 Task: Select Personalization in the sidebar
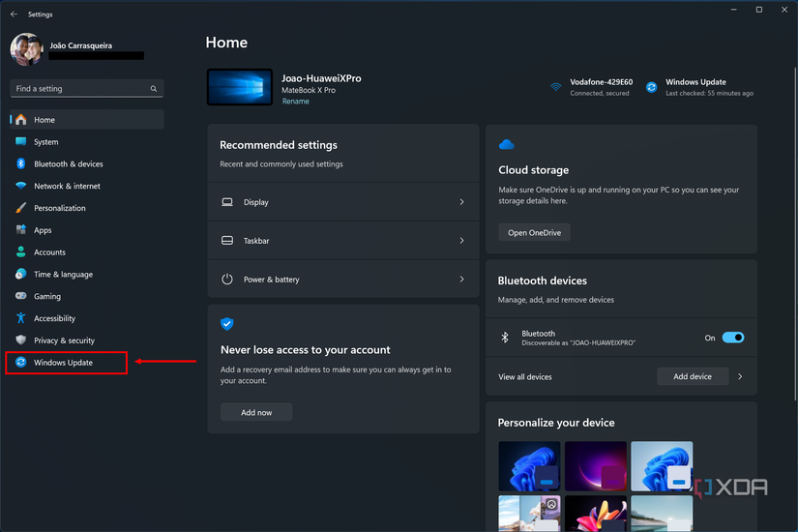86,208
